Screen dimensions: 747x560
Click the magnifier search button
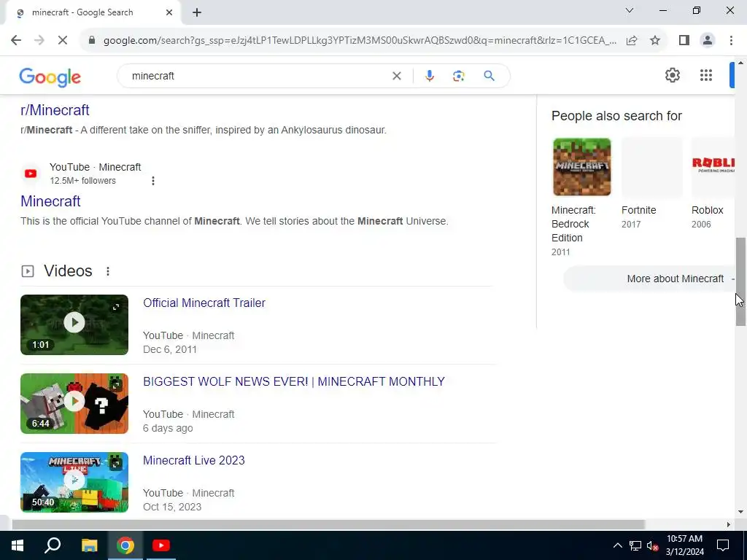pos(489,76)
